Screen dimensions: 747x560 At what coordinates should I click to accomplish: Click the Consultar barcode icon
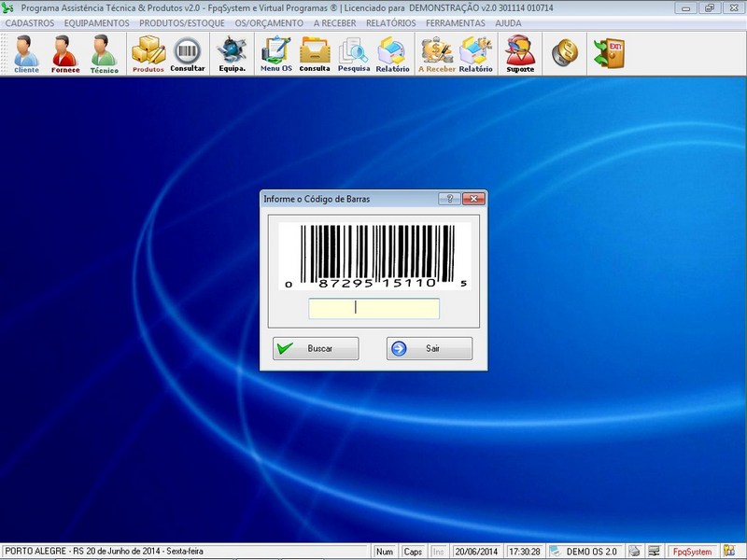tap(188, 54)
